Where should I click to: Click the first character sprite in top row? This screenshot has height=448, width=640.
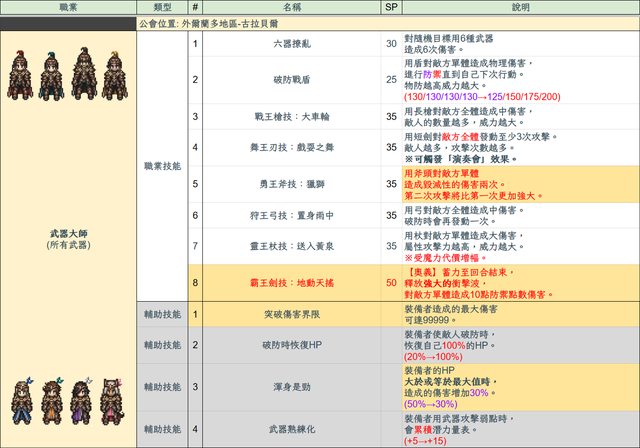18,75
